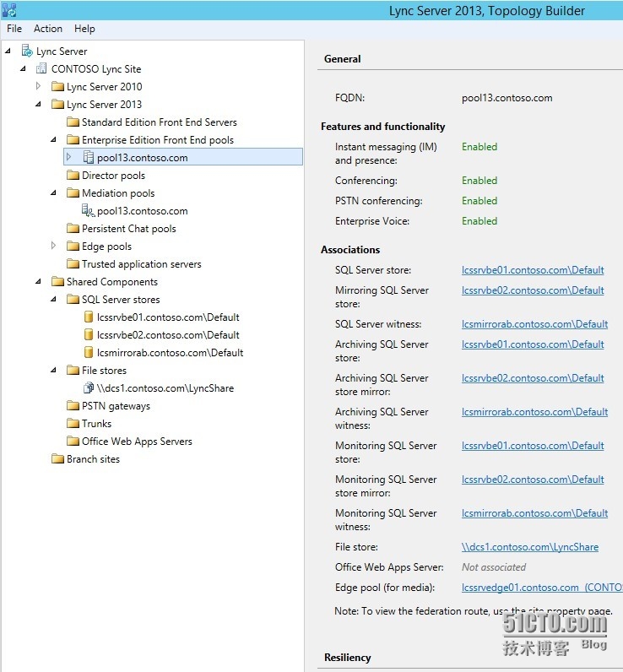Click the Resiliency section heading

coord(348,658)
